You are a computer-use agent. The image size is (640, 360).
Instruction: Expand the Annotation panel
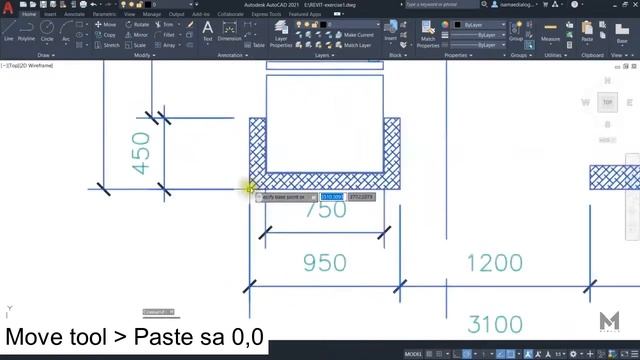(233, 55)
